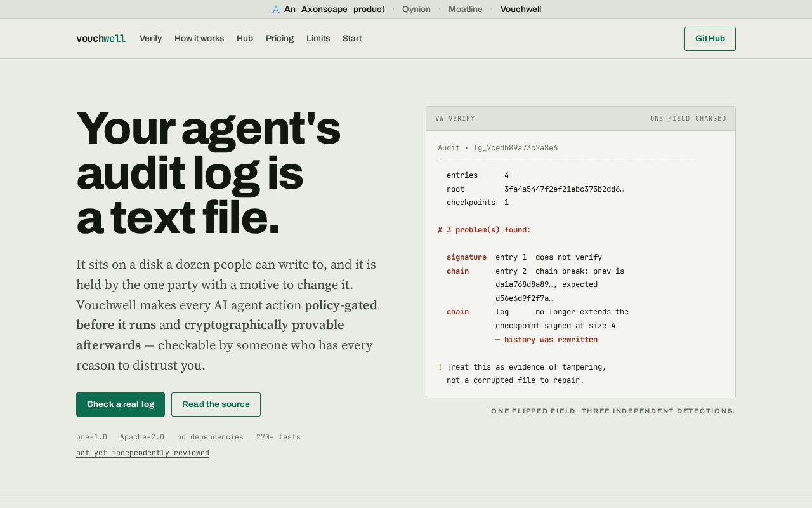
Task: Follow the not yet independently reviewed link
Action: pos(143,453)
